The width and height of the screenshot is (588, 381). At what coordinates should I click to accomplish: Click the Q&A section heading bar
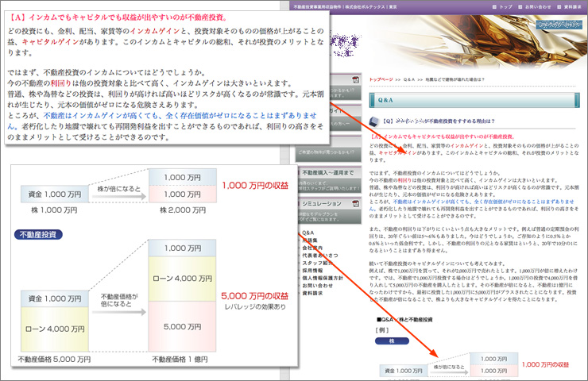click(x=474, y=100)
